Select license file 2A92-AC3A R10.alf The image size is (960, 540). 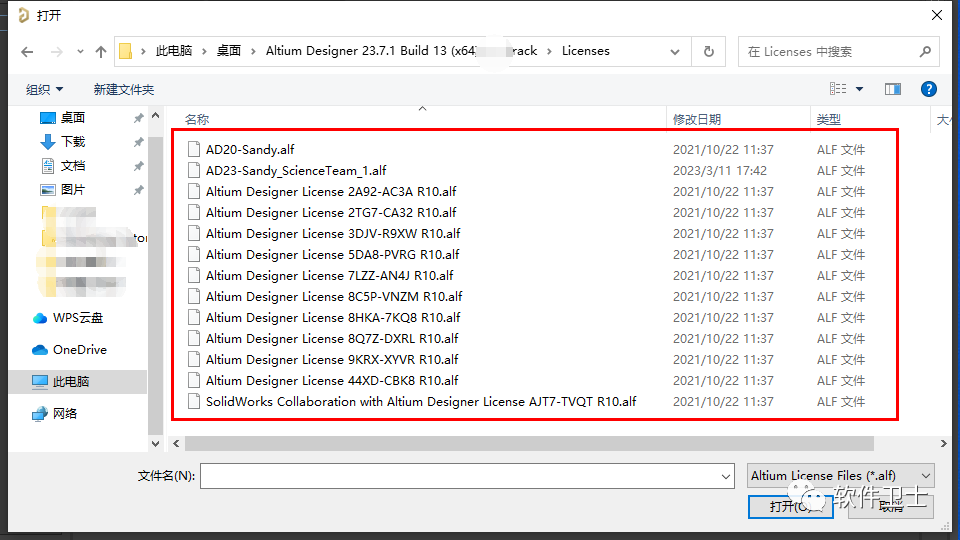[331, 192]
